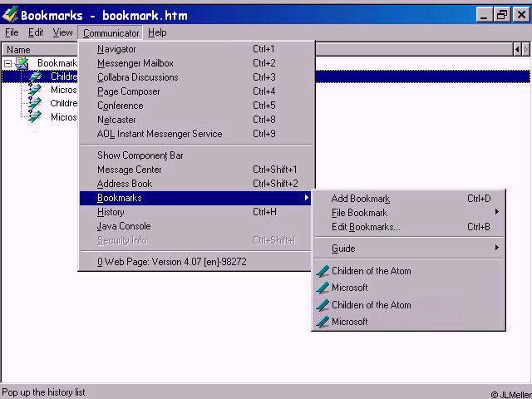Viewport: 532px width, 399px height.
Task: Open Edit Bookmarks from the submenu
Action: pyautogui.click(x=365, y=227)
